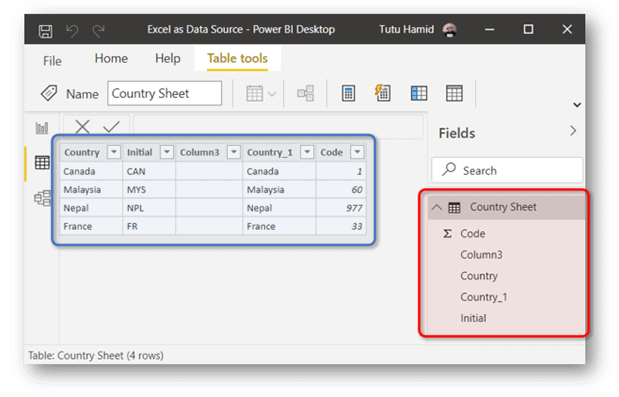Click the New column icon

419,94
